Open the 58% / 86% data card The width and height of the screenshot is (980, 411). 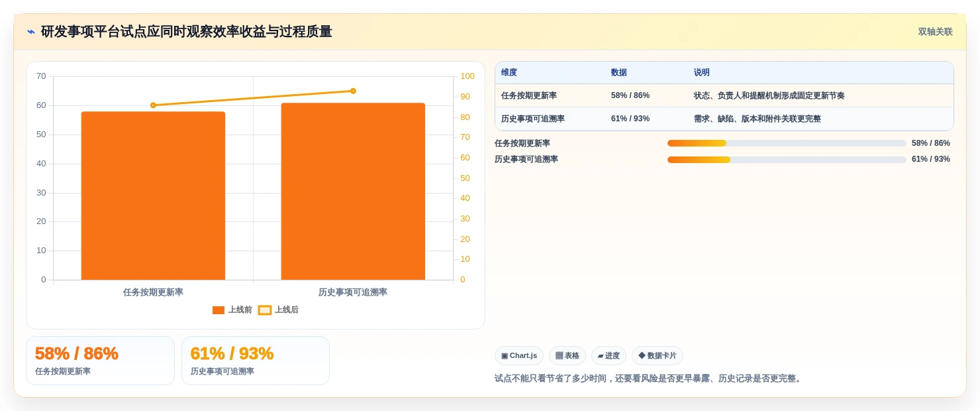pos(100,361)
